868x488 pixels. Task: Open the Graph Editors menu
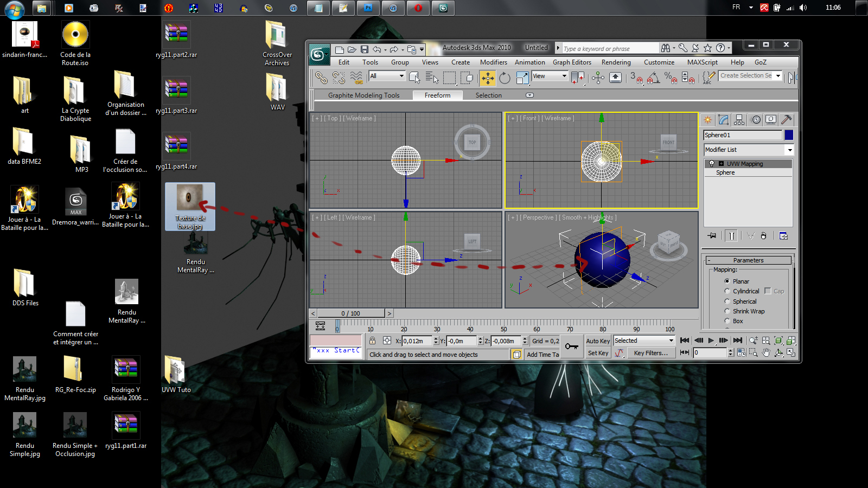pos(572,62)
